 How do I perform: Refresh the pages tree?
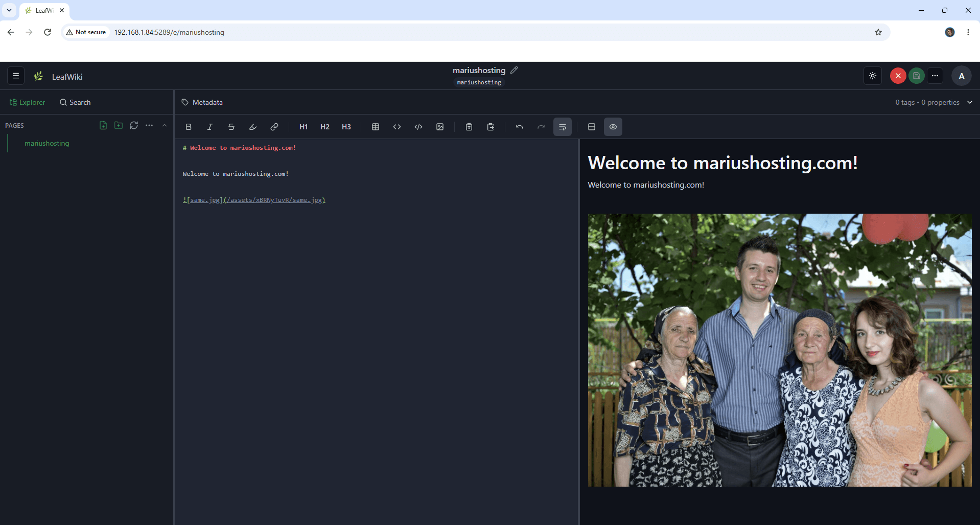click(134, 125)
